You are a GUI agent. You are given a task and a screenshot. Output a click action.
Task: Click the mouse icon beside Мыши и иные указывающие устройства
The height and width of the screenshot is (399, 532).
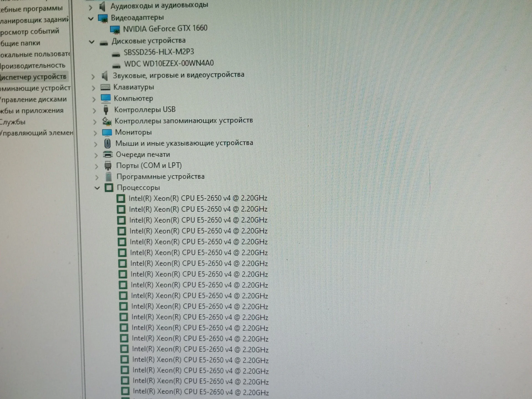coord(107,144)
